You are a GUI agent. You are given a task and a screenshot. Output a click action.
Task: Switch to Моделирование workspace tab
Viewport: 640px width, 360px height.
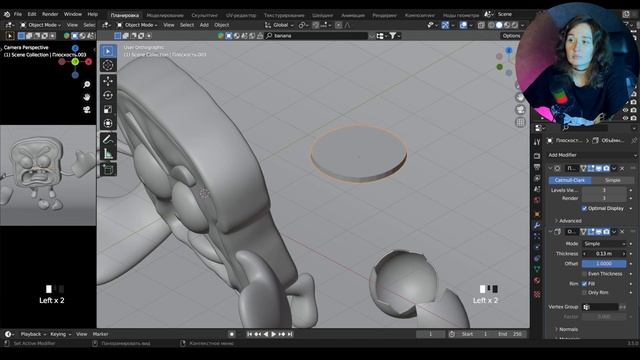[165, 16]
